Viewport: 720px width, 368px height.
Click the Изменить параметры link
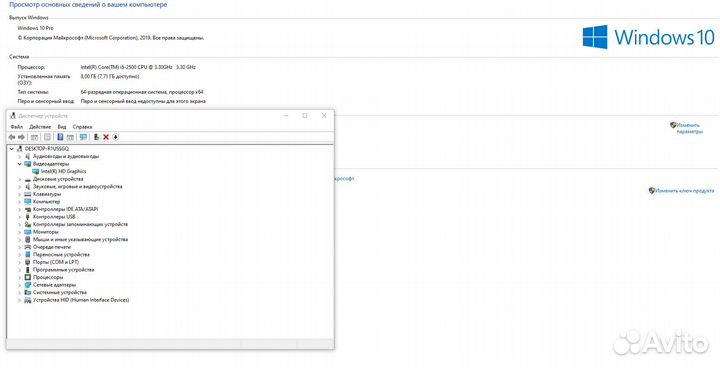coord(689,128)
